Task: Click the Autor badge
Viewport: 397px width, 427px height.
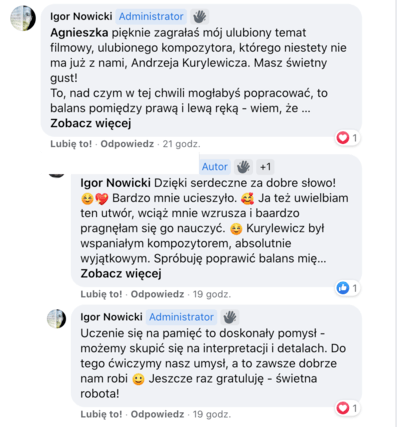Action: 215,167
